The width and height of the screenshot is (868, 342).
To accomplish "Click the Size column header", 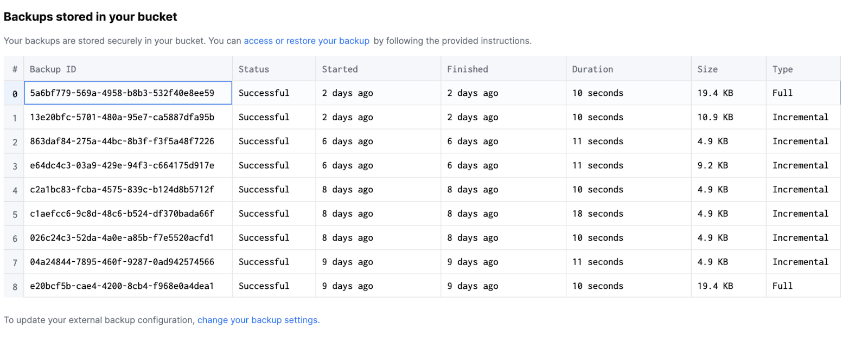I will click(x=707, y=69).
